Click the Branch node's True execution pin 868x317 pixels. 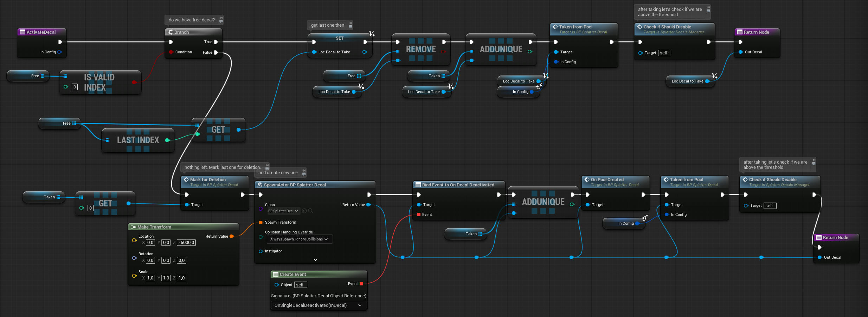tap(216, 42)
